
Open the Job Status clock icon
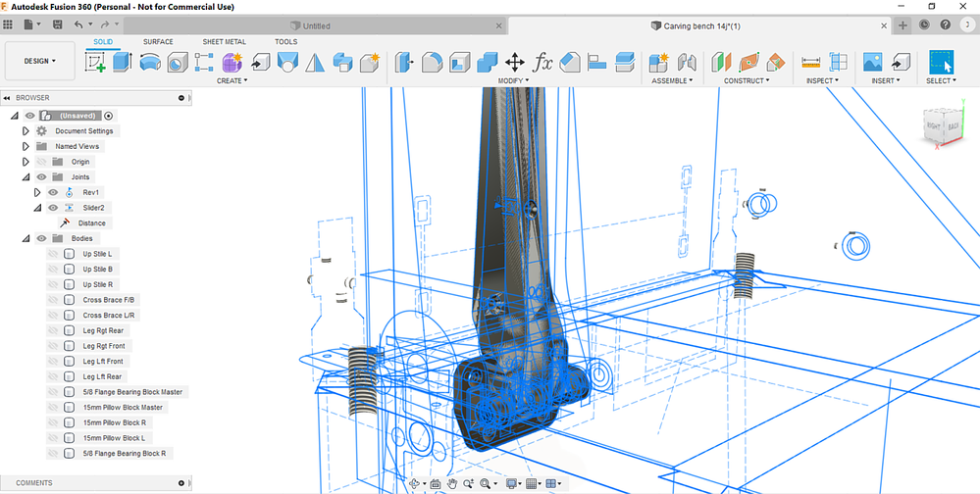coord(924,25)
